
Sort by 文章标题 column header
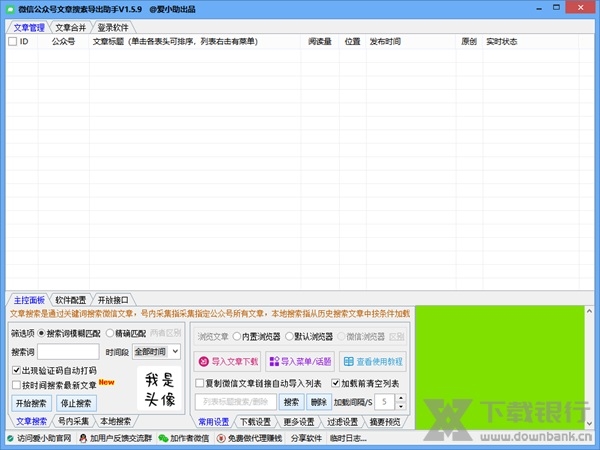point(195,41)
